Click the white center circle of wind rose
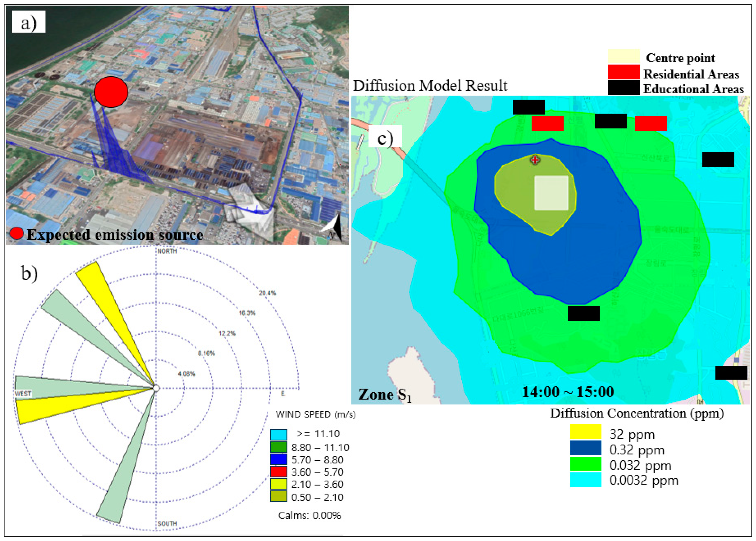756x541 pixels. [x=156, y=388]
